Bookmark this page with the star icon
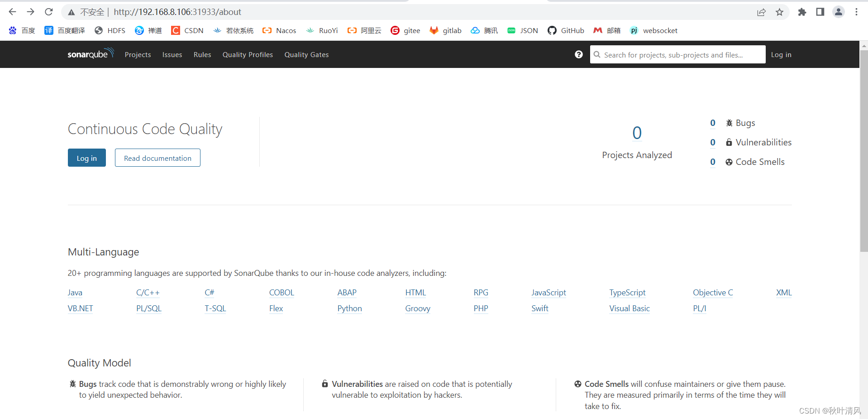 coord(779,12)
